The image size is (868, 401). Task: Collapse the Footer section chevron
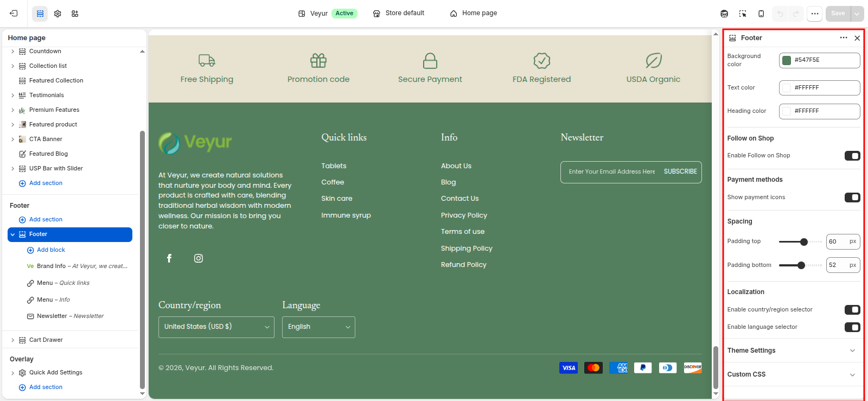pos(12,234)
